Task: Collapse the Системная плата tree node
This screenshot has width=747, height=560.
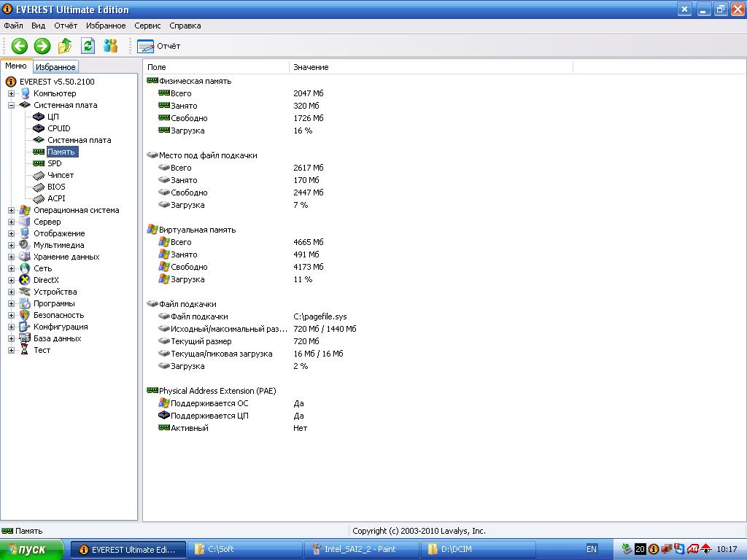Action: [11, 105]
